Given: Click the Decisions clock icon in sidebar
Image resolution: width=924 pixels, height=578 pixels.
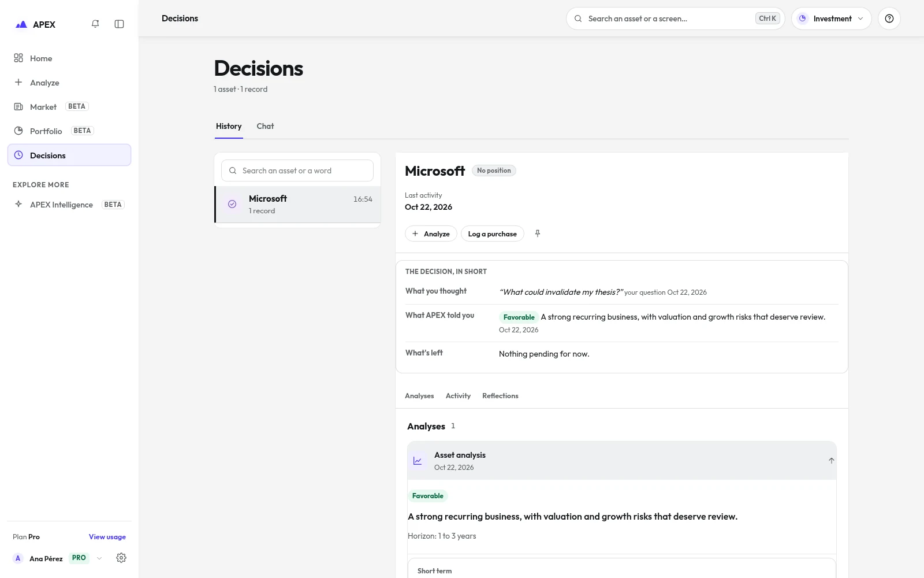Looking at the screenshot, I should pyautogui.click(x=18, y=155).
